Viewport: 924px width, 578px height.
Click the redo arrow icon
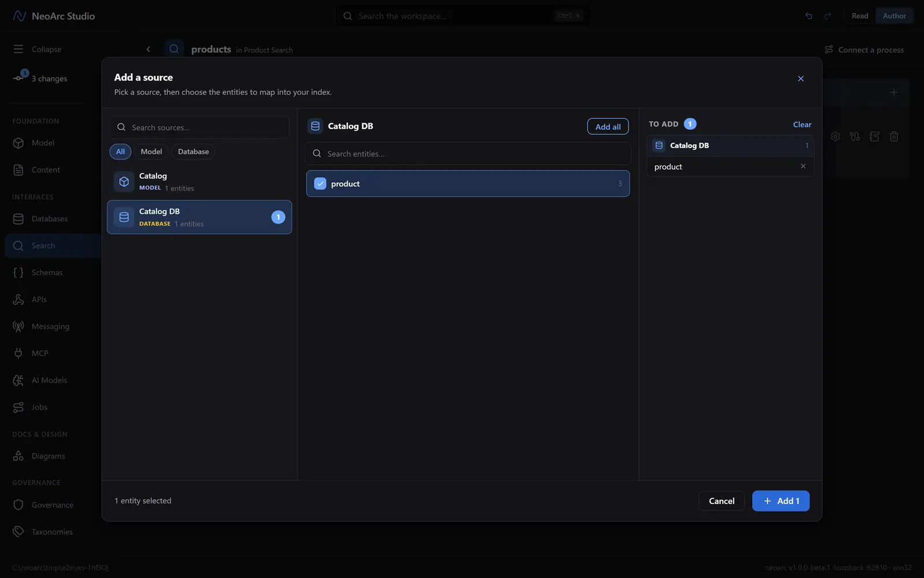tap(828, 16)
